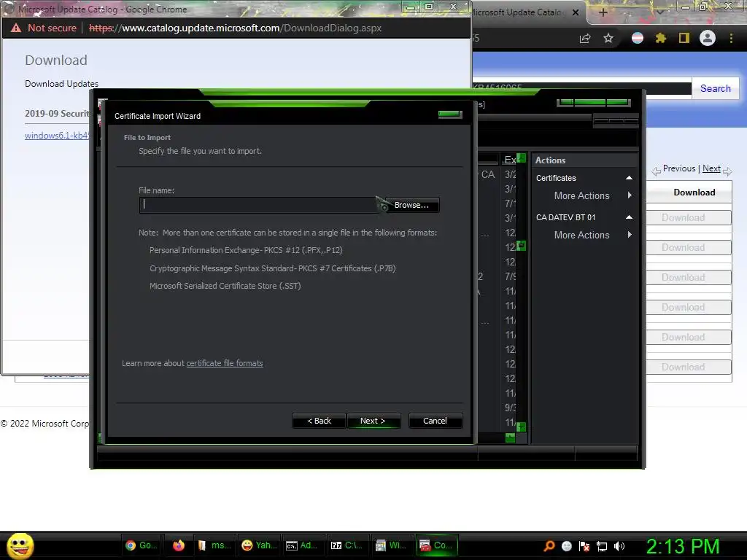The image size is (747, 560).
Task: Open the Next page link in catalog
Action: coord(711,168)
